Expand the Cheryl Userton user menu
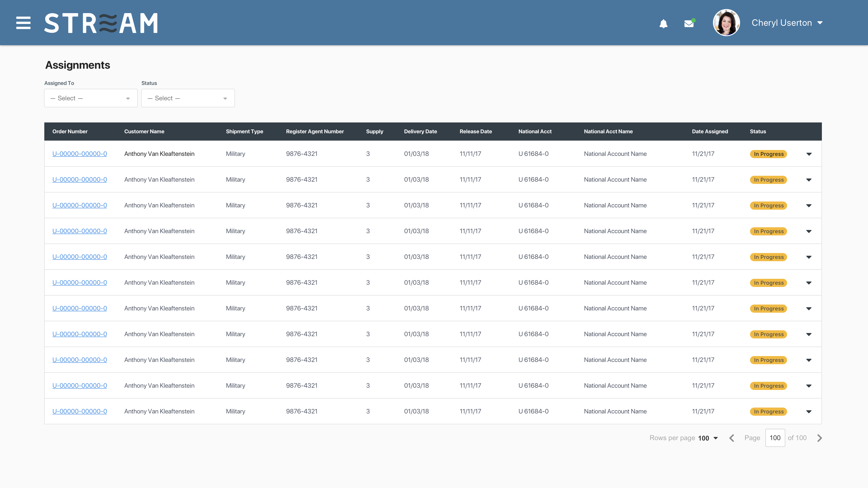 820,23
